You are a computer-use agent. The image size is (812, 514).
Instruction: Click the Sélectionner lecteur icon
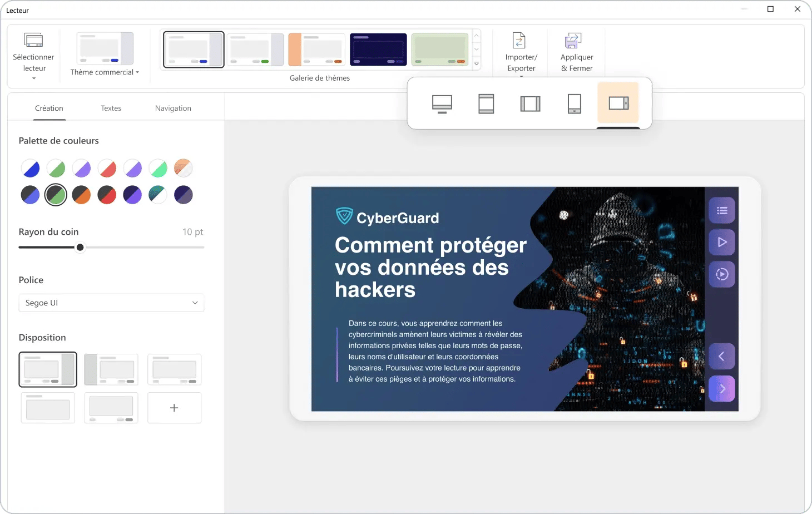(x=33, y=39)
